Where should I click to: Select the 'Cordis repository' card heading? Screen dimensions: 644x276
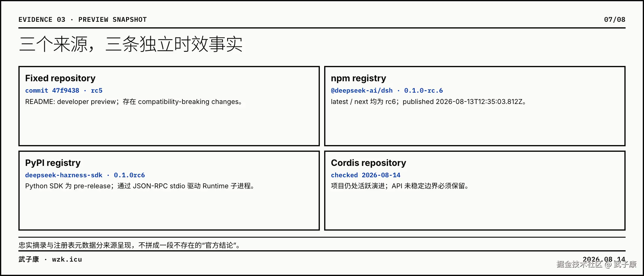coord(369,163)
